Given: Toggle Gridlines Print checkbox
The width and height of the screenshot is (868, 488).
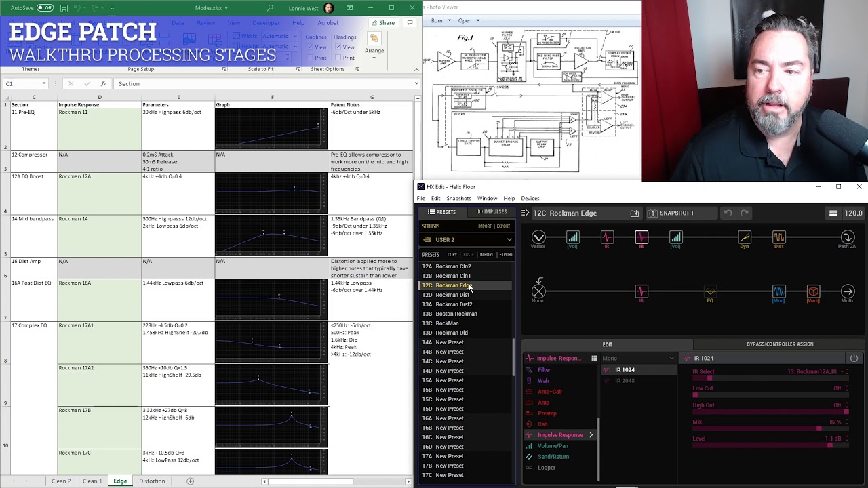Looking at the screenshot, I should pos(310,58).
